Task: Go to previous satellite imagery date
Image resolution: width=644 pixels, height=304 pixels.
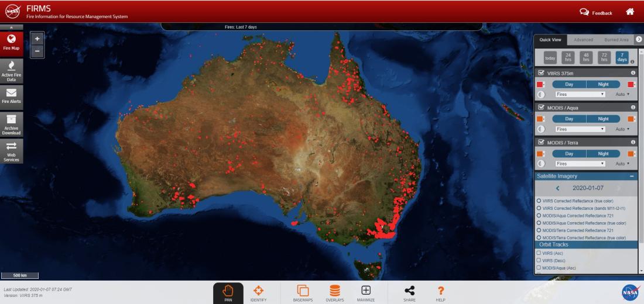Action: click(x=557, y=188)
